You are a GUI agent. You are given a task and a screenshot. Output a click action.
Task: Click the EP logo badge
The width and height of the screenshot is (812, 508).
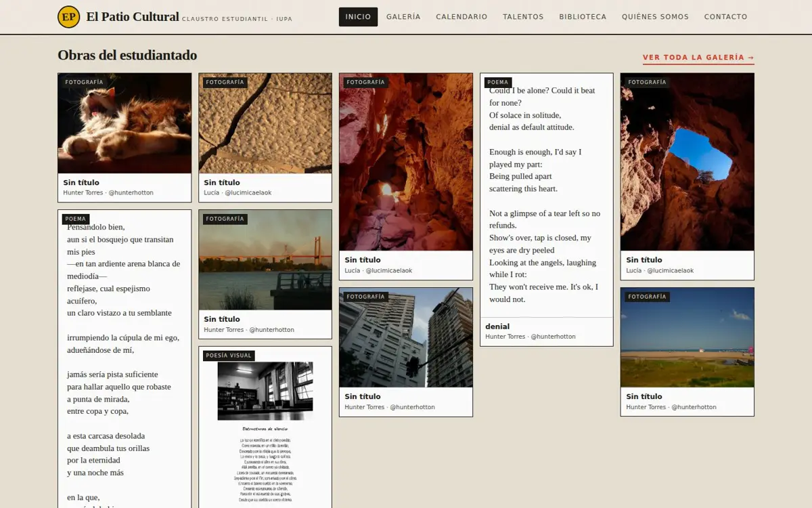[x=68, y=17]
